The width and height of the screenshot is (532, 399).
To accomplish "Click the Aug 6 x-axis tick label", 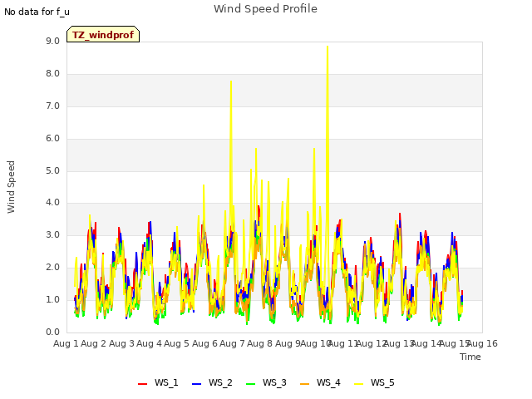I will 204,343.
